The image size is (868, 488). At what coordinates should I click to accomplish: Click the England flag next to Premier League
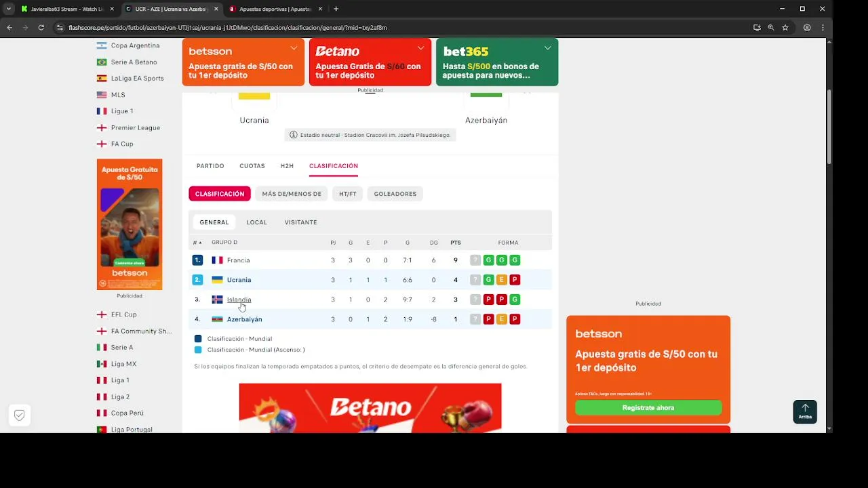pyautogui.click(x=102, y=127)
